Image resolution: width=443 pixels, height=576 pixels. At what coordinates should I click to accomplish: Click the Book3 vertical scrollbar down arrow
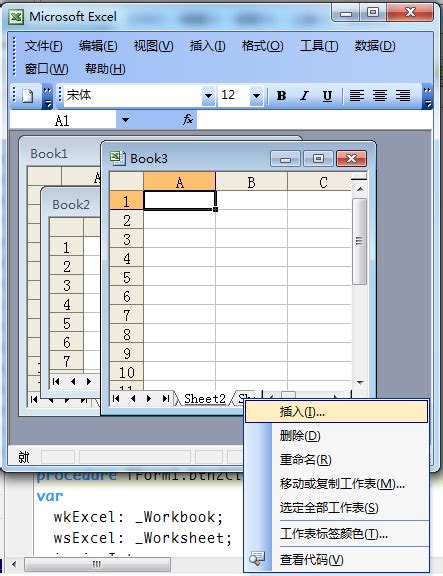click(x=360, y=382)
